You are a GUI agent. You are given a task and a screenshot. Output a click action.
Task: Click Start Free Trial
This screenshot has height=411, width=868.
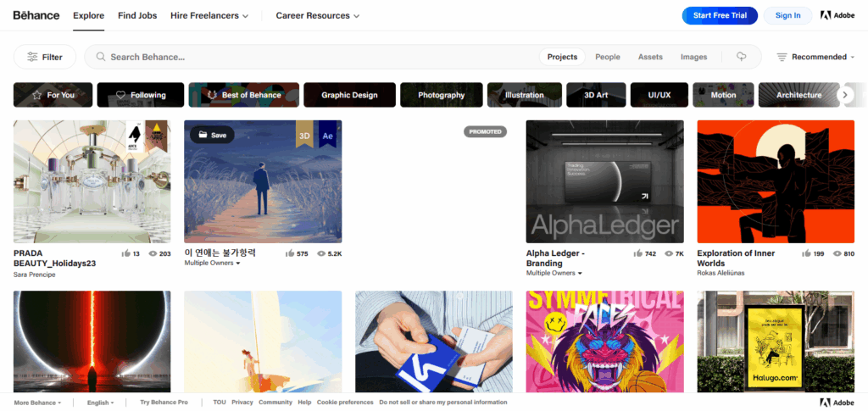point(720,15)
